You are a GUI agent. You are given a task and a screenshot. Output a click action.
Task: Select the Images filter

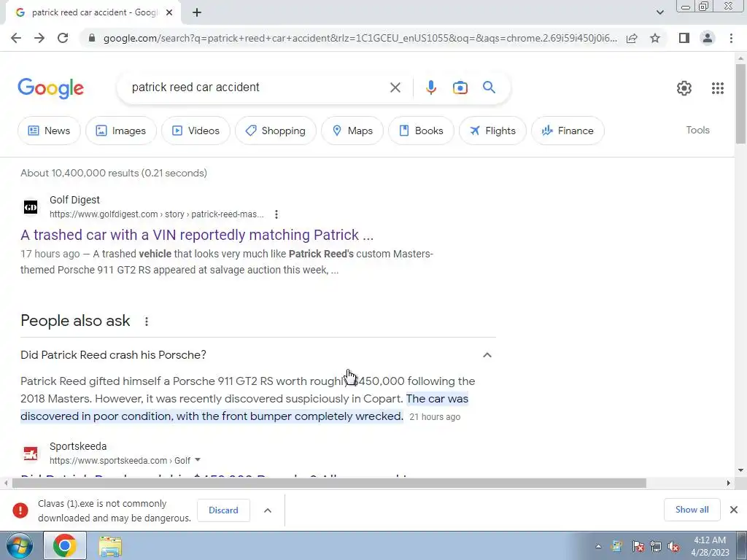click(x=121, y=131)
